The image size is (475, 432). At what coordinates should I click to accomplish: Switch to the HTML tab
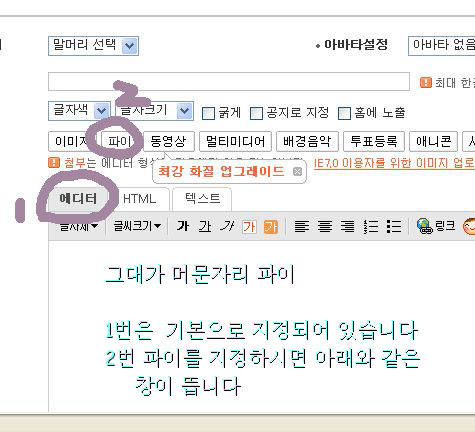coord(140,199)
